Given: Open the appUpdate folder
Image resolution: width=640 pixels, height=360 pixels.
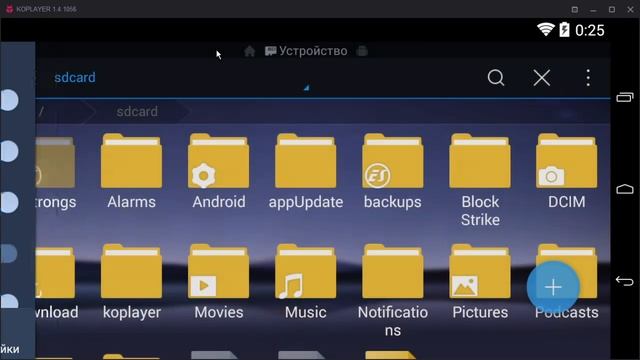Looking at the screenshot, I should coord(306,171).
